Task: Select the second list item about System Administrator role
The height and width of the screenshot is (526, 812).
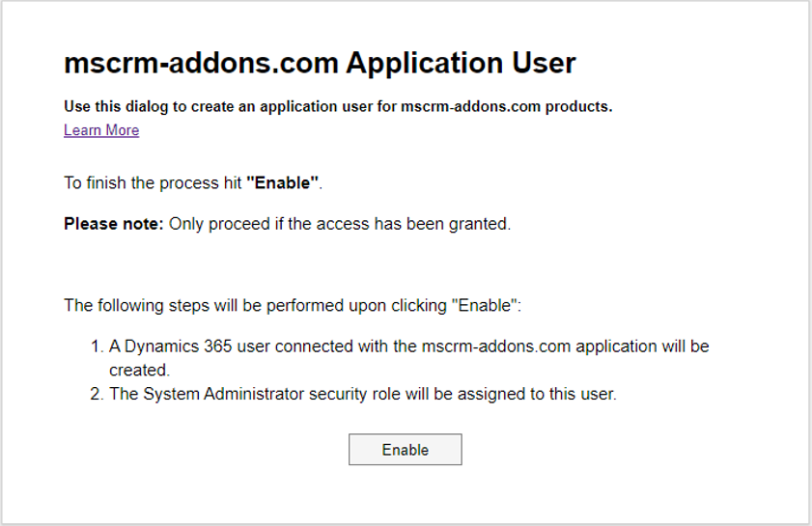Action: (353, 394)
